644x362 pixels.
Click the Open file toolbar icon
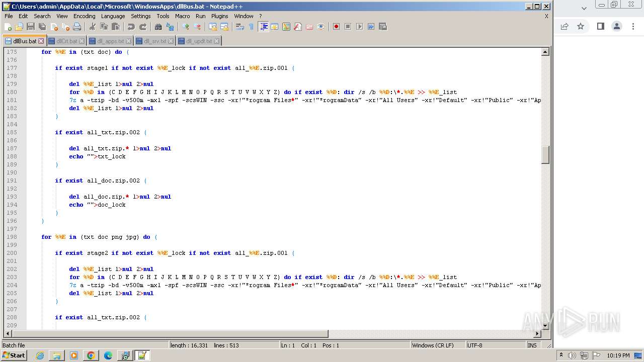pos(19,27)
